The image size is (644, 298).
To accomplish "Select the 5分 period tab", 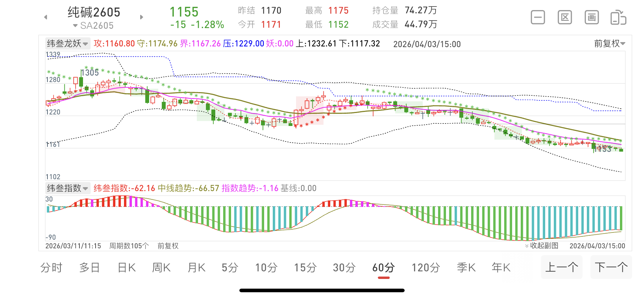I will coord(230,267).
